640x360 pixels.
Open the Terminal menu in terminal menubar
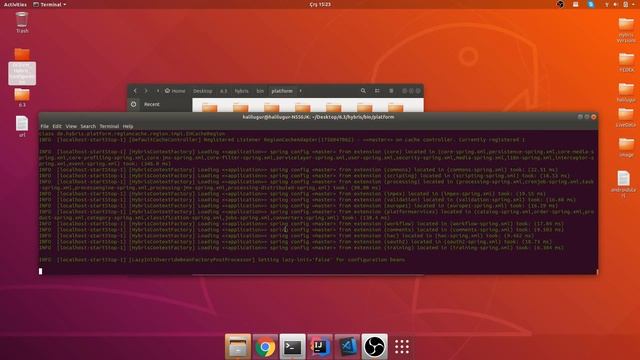pos(109,127)
